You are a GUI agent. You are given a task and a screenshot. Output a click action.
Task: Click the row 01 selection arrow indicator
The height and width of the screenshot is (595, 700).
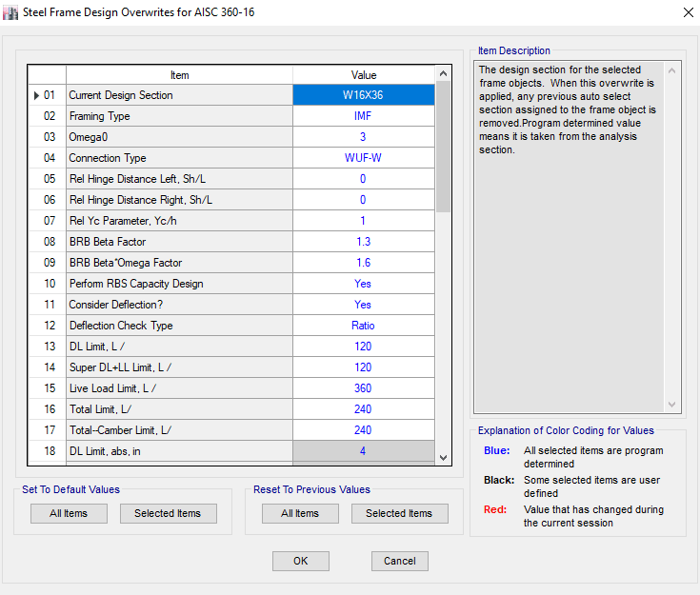pos(36,95)
